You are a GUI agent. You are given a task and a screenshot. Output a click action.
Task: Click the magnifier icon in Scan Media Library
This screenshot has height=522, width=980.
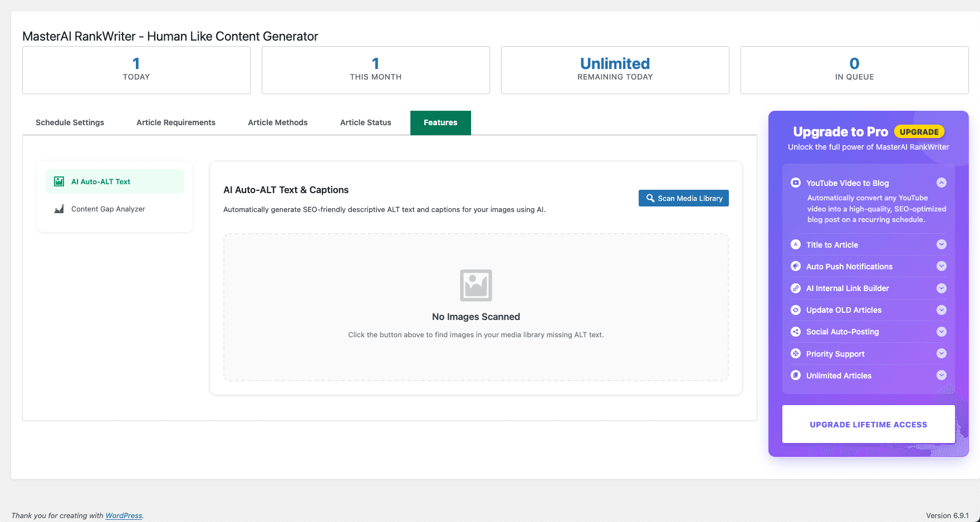[x=650, y=198]
